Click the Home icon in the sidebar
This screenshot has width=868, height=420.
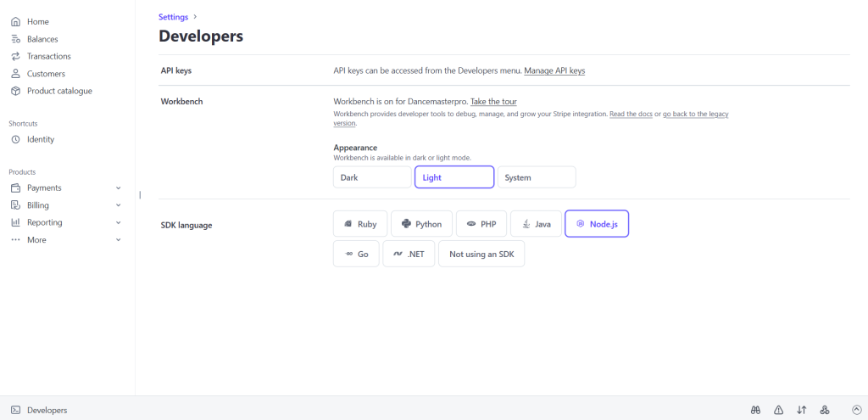(15, 21)
